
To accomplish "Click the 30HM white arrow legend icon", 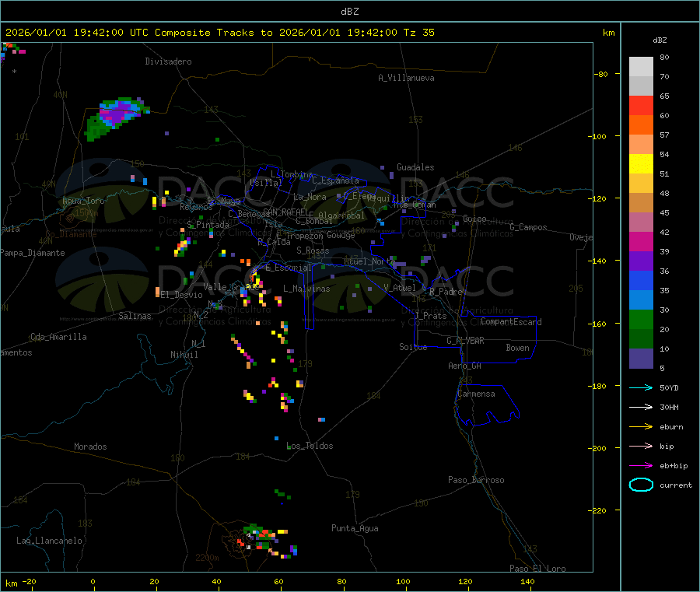I will pyautogui.click(x=641, y=407).
